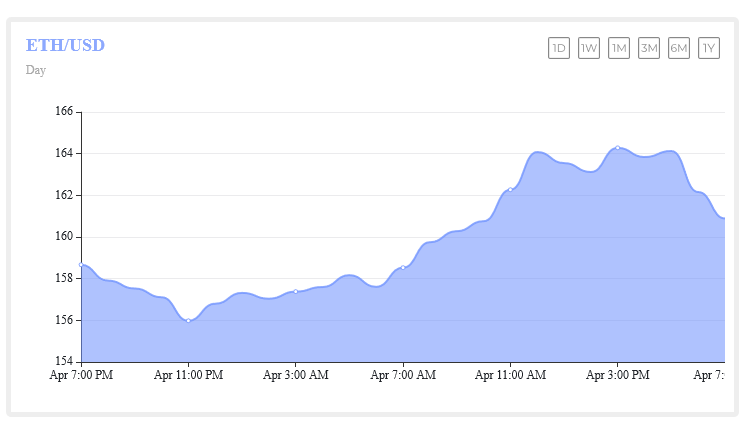Pick the 6M time range
756x431 pixels.
tap(679, 48)
